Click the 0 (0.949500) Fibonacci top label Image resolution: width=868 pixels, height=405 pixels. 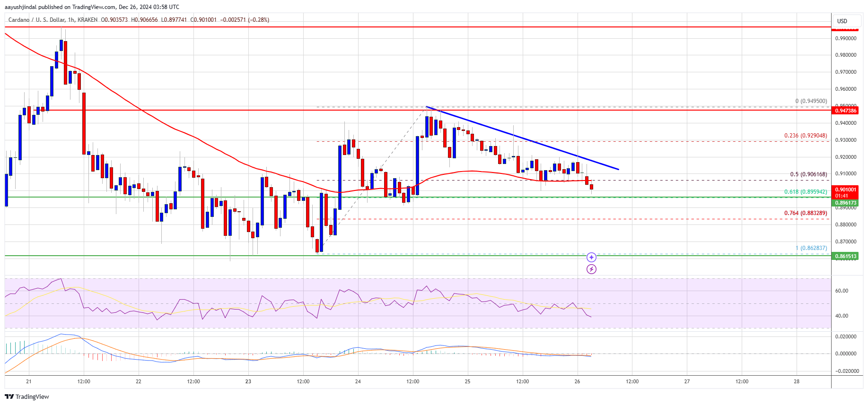(811, 101)
